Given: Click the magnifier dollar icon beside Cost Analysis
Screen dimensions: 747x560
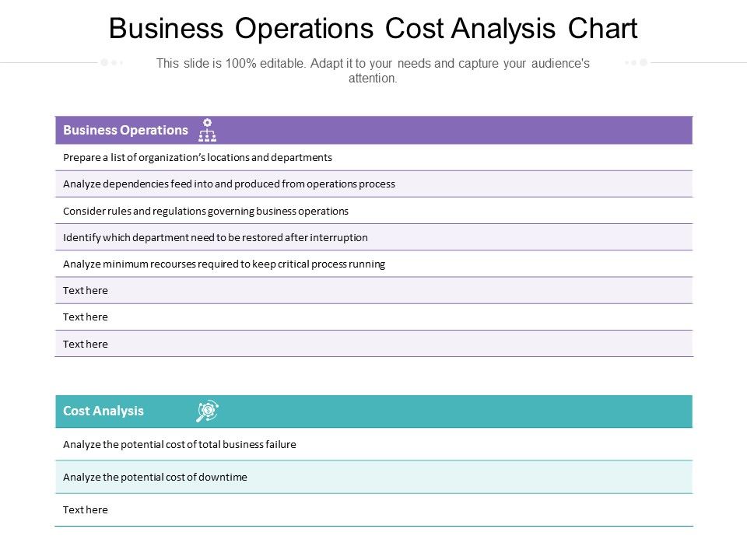Looking at the screenshot, I should [x=207, y=411].
